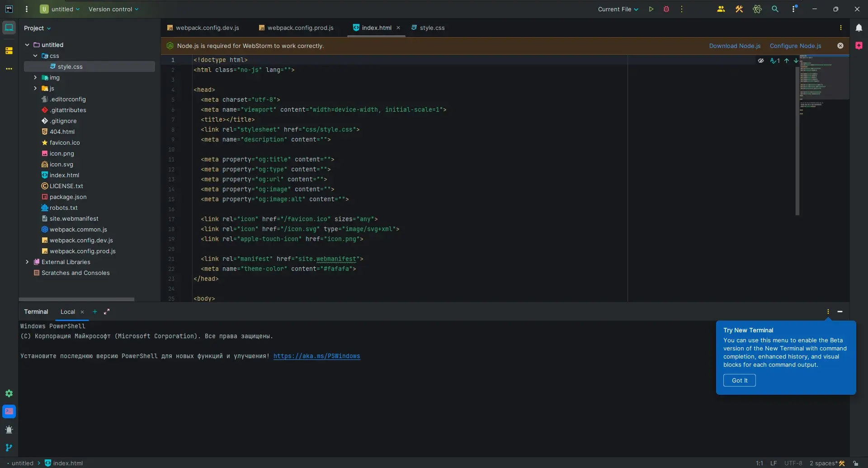Click the Got It button
The image size is (868, 468).
739,381
